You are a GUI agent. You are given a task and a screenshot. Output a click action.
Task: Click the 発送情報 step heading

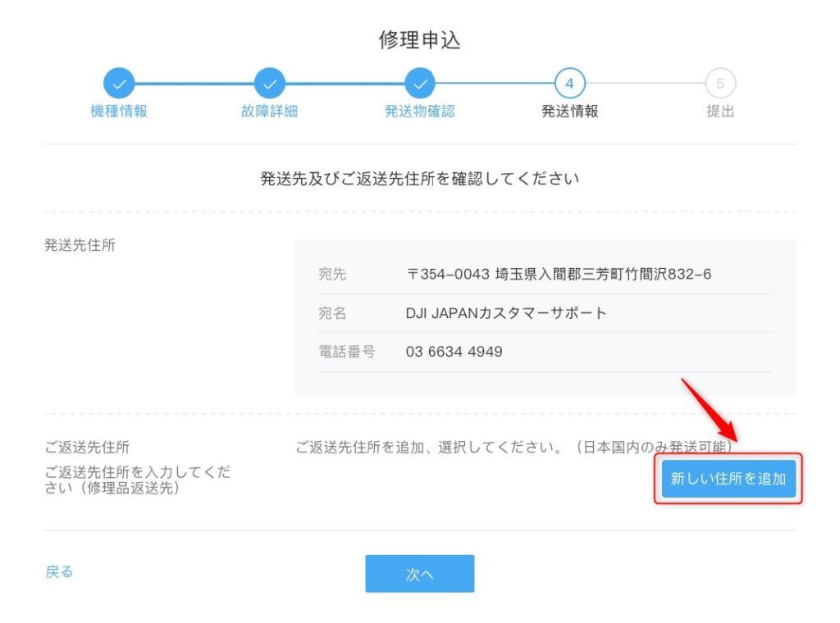pyautogui.click(x=570, y=111)
